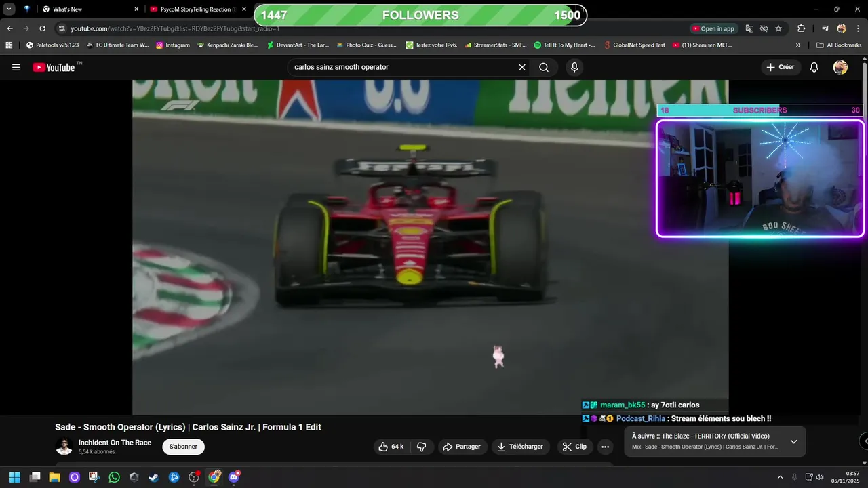Translate this page icon in address bar

[749, 28]
